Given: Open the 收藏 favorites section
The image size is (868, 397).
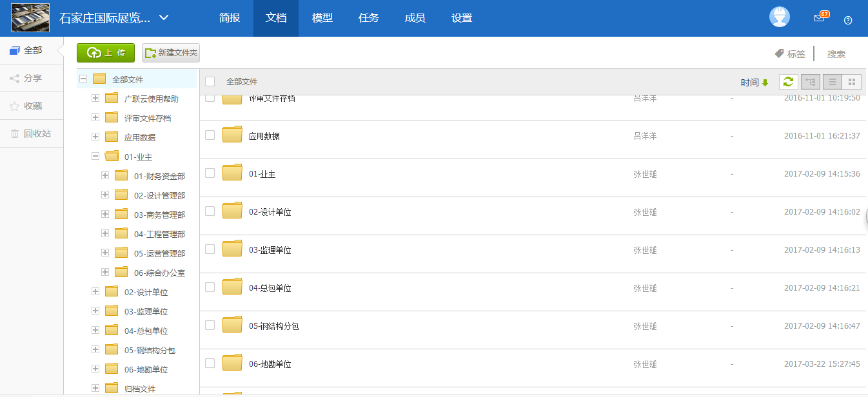Looking at the screenshot, I should tap(31, 106).
